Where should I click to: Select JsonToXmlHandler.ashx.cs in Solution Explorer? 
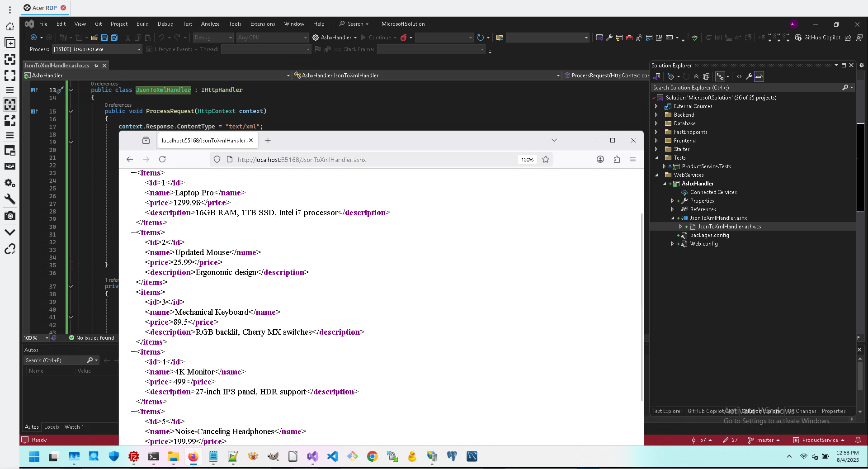click(x=729, y=227)
